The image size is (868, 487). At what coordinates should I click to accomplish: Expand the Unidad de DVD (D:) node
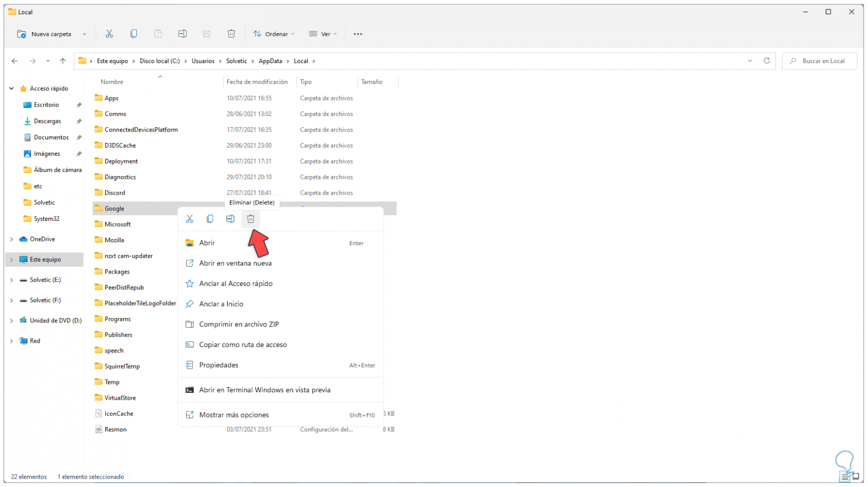point(12,321)
